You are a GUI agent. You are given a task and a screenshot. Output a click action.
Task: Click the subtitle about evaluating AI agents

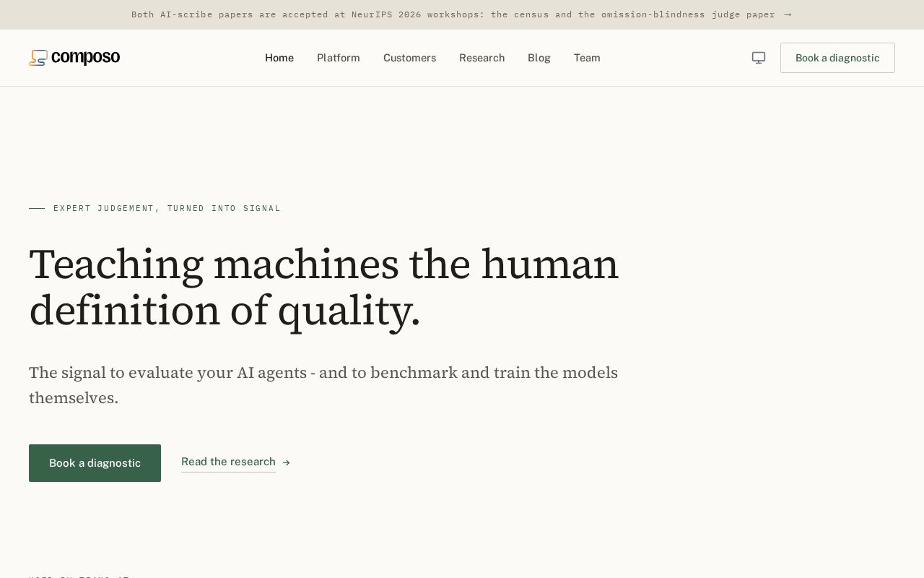coord(323,385)
